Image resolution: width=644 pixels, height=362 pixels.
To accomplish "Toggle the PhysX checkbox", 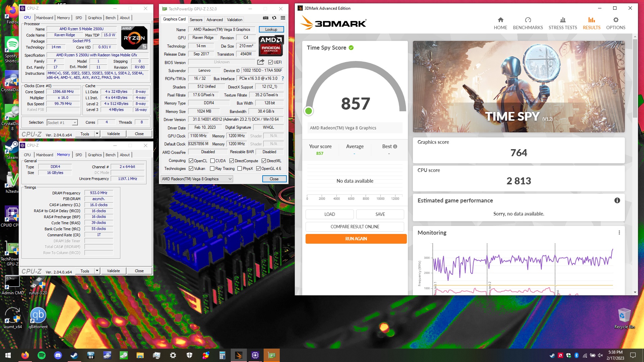I will (x=239, y=169).
